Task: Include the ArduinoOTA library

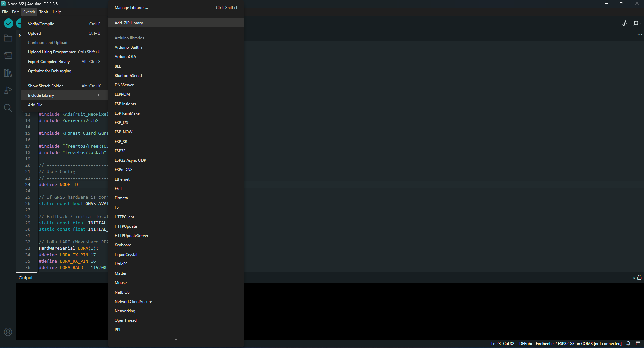Action: (x=176, y=57)
